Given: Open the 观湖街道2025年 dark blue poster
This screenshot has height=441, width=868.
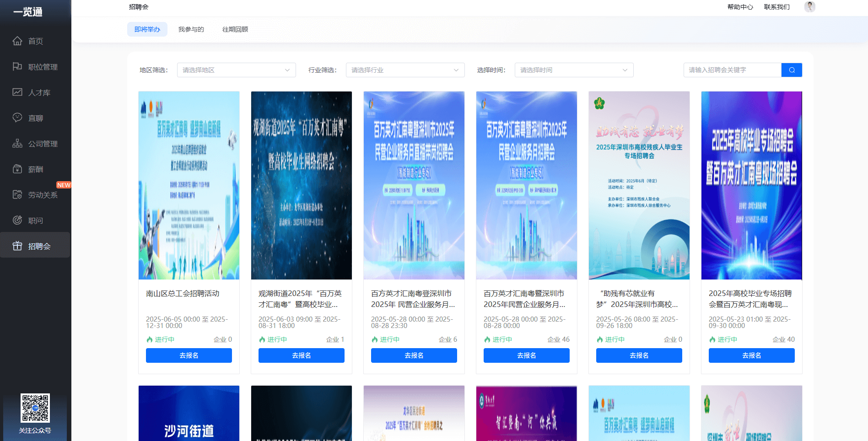Looking at the screenshot, I should (x=302, y=185).
